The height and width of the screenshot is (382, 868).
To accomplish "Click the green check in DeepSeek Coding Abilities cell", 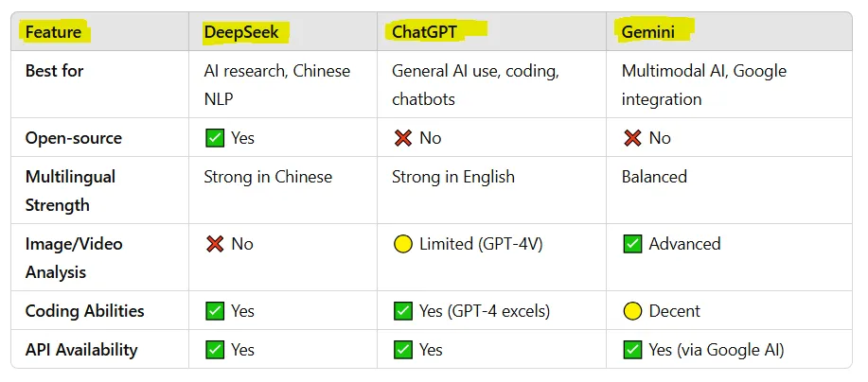I will click(214, 311).
